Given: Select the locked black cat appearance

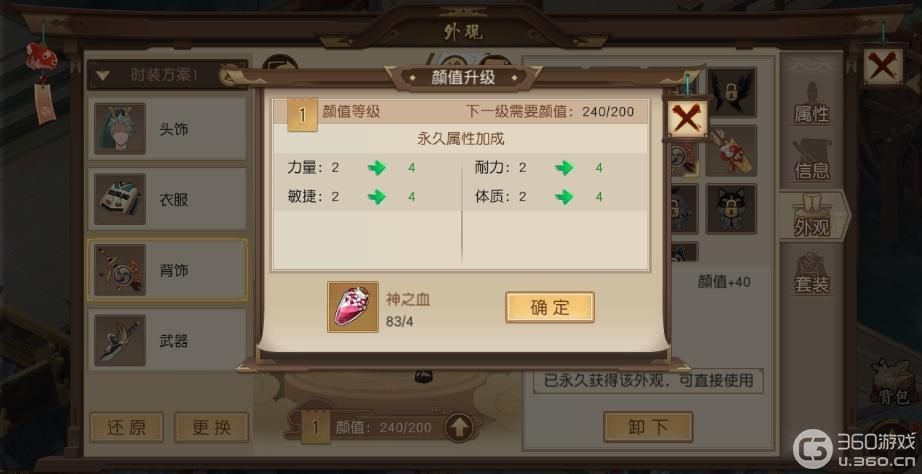Looking at the screenshot, I should click(731, 208).
